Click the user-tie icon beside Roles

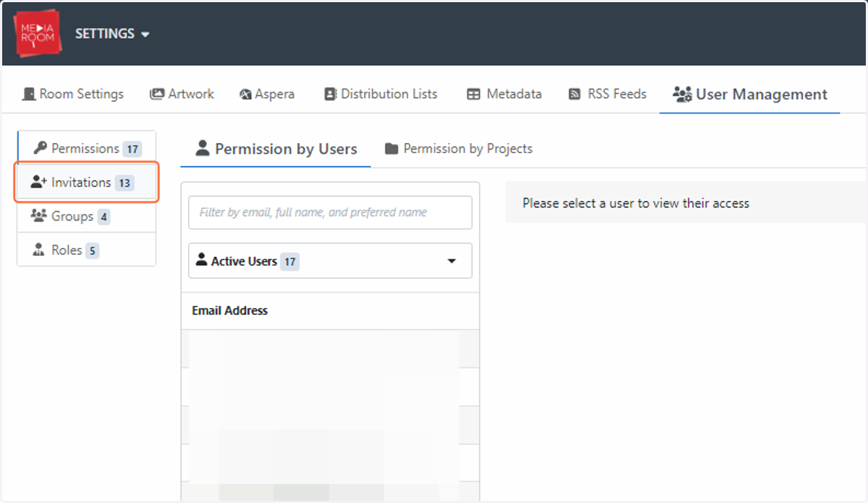click(x=39, y=250)
